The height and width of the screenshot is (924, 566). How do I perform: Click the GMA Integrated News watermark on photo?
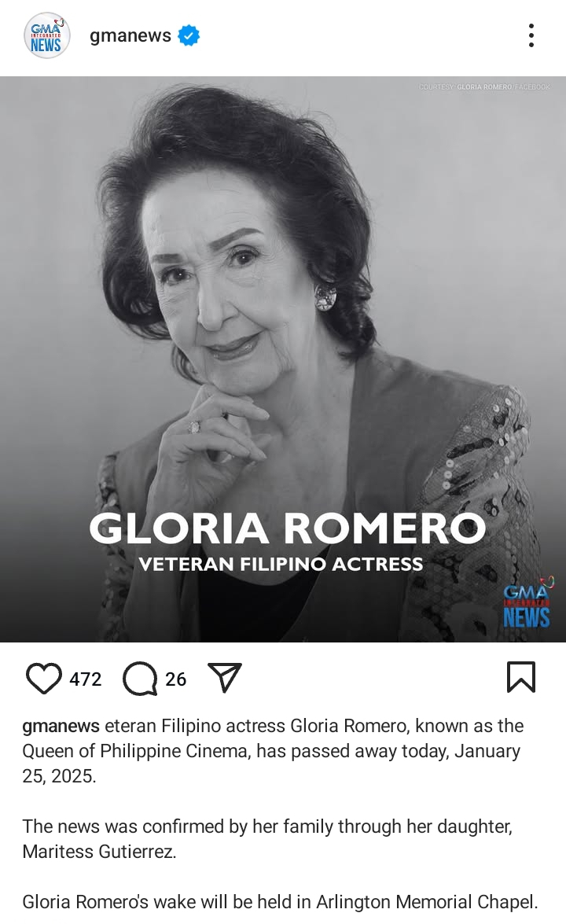527,603
